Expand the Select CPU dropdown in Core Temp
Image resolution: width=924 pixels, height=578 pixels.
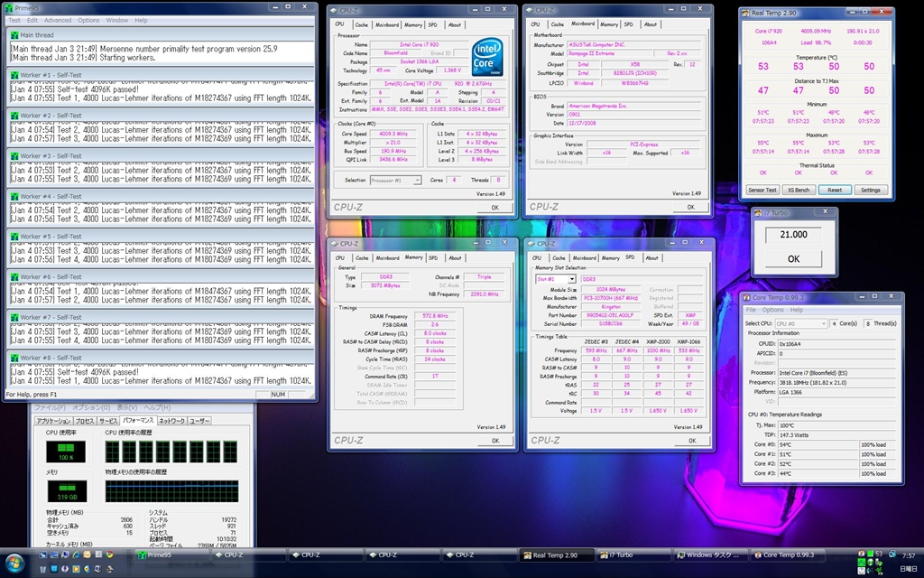click(x=799, y=322)
